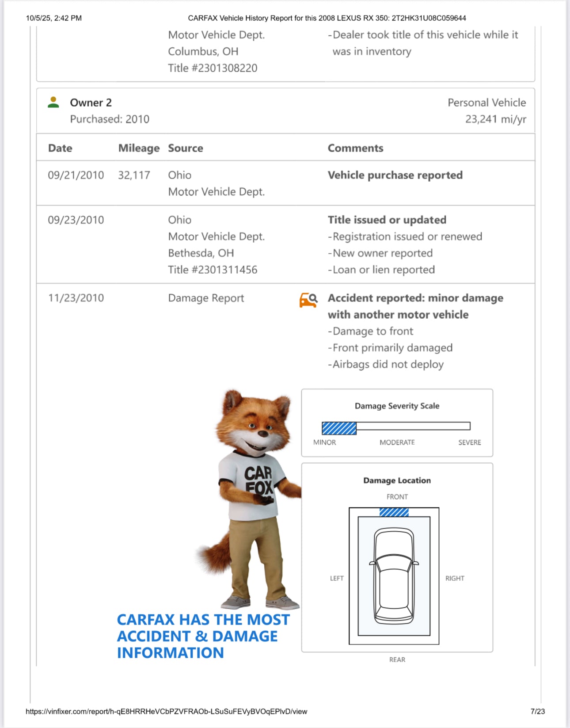
Task: Click the Date column header
Action: [x=60, y=148]
